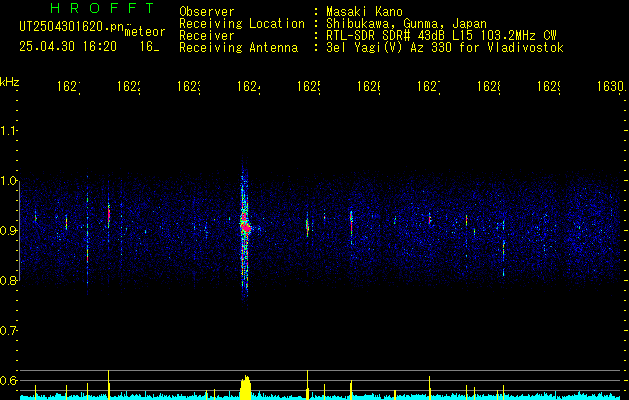The image size is (629, 400).
Task: Click the 1624 time axis label
Action: [249, 87]
